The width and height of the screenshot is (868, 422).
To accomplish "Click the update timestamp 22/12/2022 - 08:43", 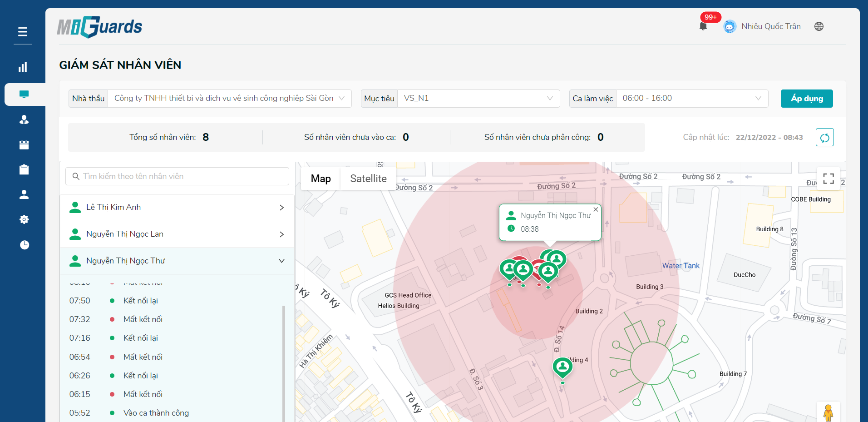I will coord(769,137).
